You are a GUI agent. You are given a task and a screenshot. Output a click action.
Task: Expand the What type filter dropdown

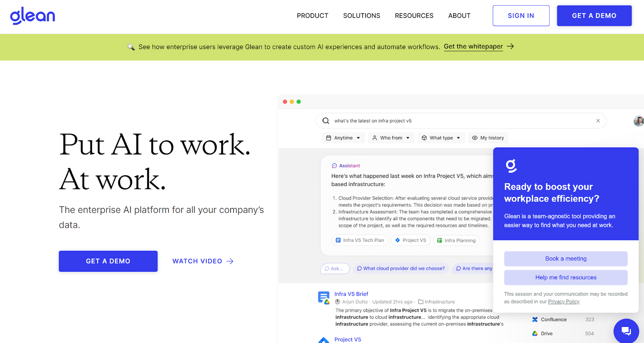click(441, 138)
